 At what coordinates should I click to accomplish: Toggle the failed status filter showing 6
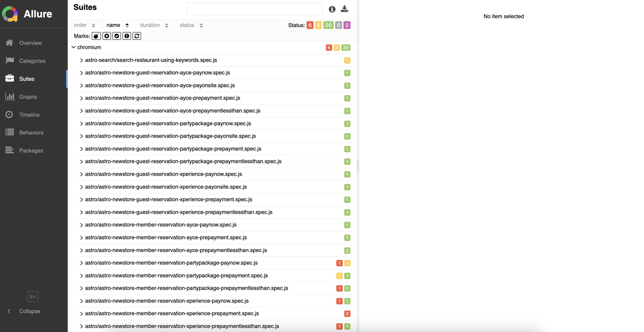point(310,25)
